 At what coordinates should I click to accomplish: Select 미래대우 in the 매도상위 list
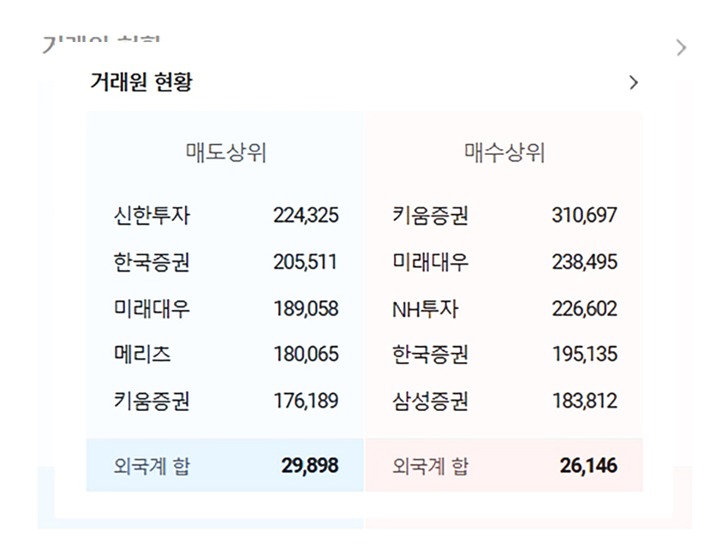click(152, 308)
